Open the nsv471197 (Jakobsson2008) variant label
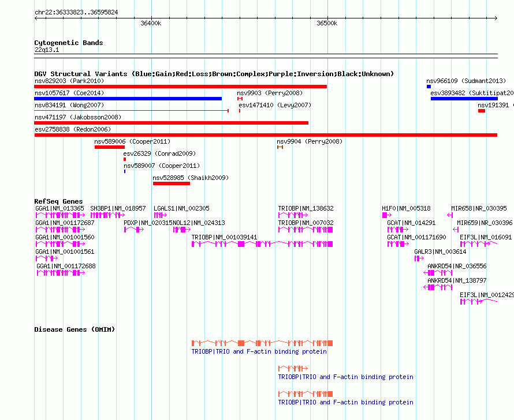 (78, 117)
